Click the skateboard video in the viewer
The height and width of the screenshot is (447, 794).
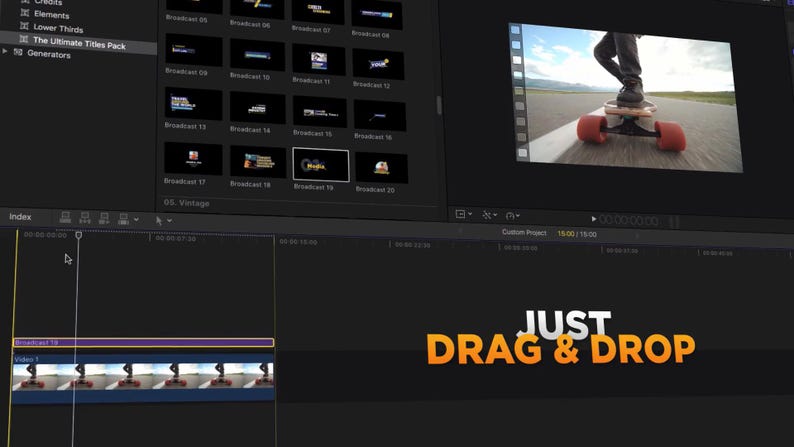tap(626, 98)
